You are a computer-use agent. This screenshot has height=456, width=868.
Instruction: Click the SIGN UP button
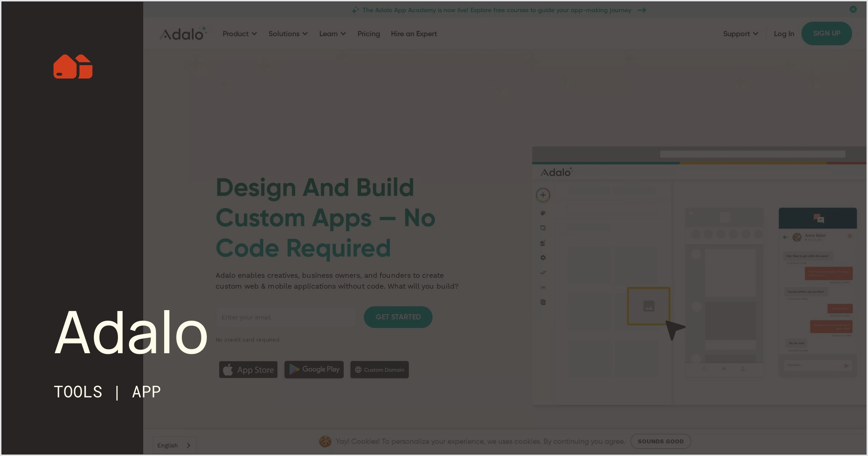[827, 33]
